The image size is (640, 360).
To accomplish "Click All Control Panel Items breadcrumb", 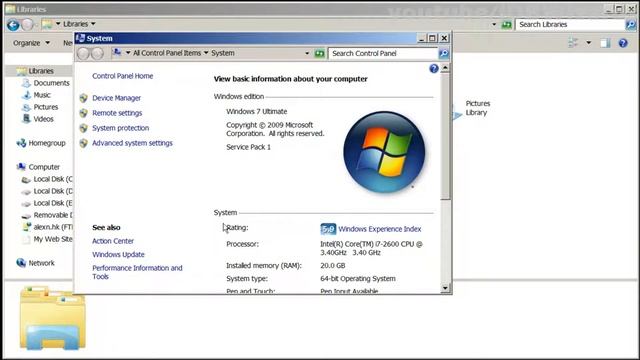I will tap(167, 53).
